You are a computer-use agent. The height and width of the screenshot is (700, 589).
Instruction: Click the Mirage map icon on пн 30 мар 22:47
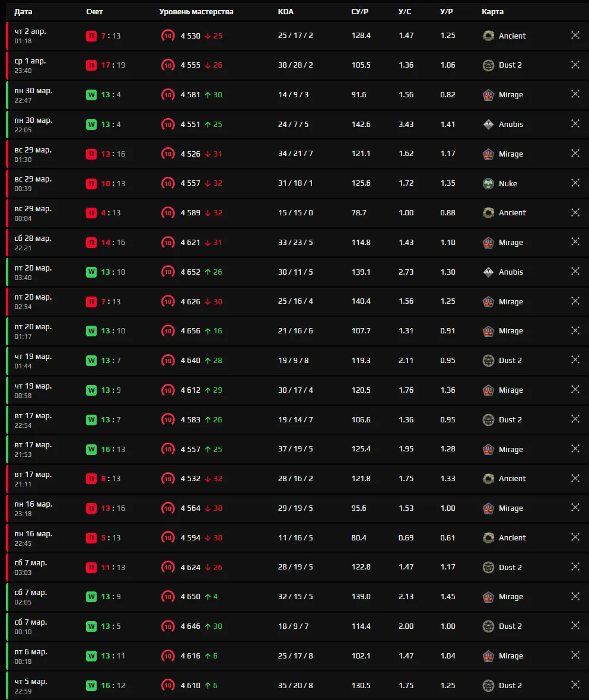488,95
